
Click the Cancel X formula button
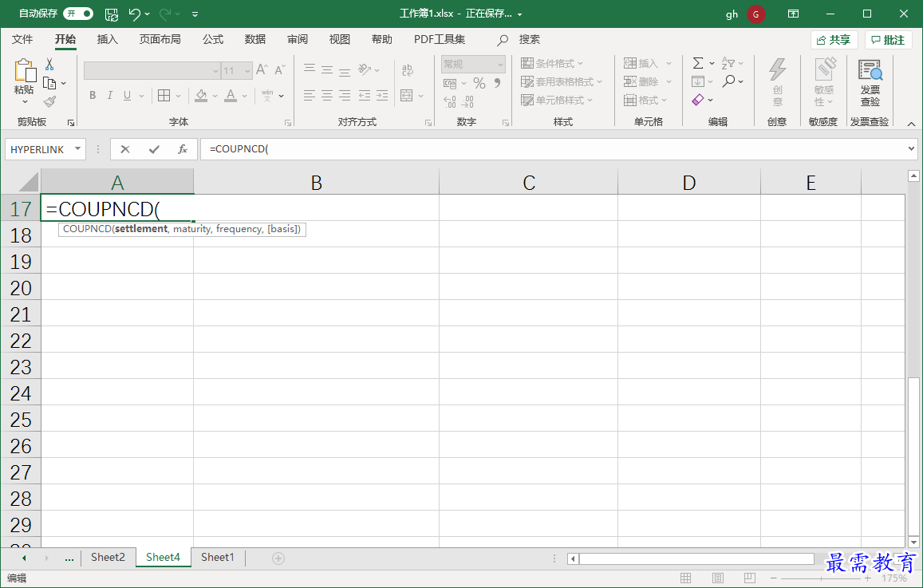(x=124, y=149)
